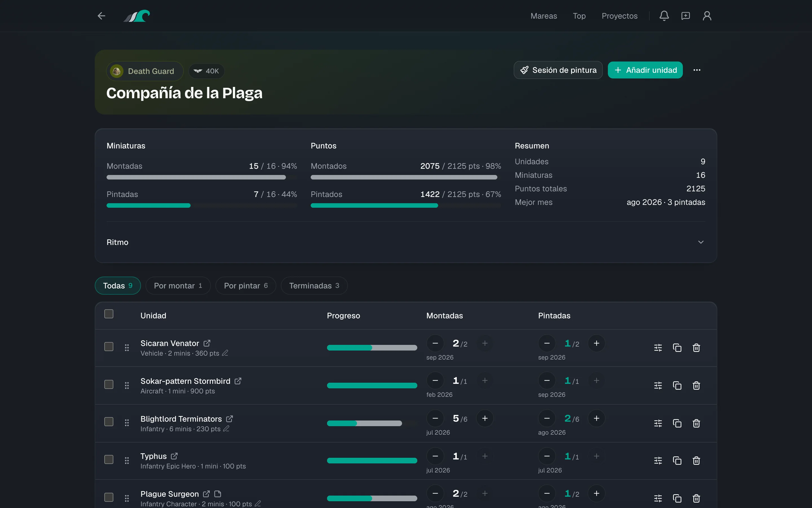Select the Todas filter tab
The width and height of the screenshot is (812, 508).
click(x=118, y=286)
